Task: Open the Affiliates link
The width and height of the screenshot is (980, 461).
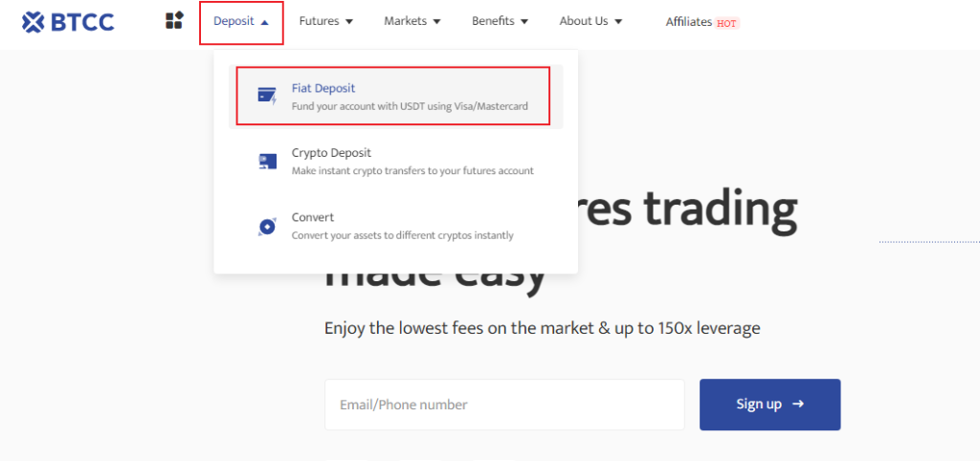Action: pos(689,23)
